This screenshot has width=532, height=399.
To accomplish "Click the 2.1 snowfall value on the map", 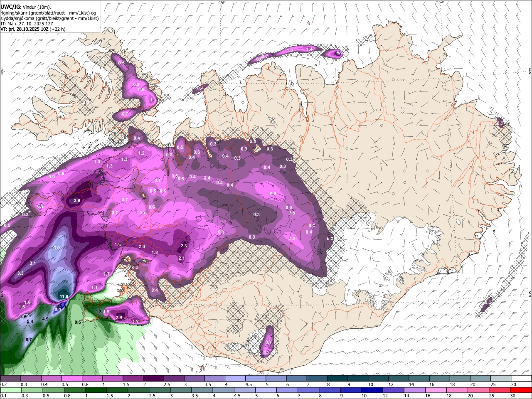I will (181, 258).
